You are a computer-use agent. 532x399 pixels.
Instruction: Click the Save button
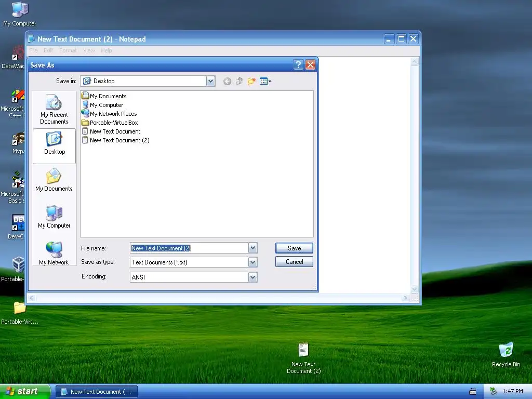pos(294,248)
